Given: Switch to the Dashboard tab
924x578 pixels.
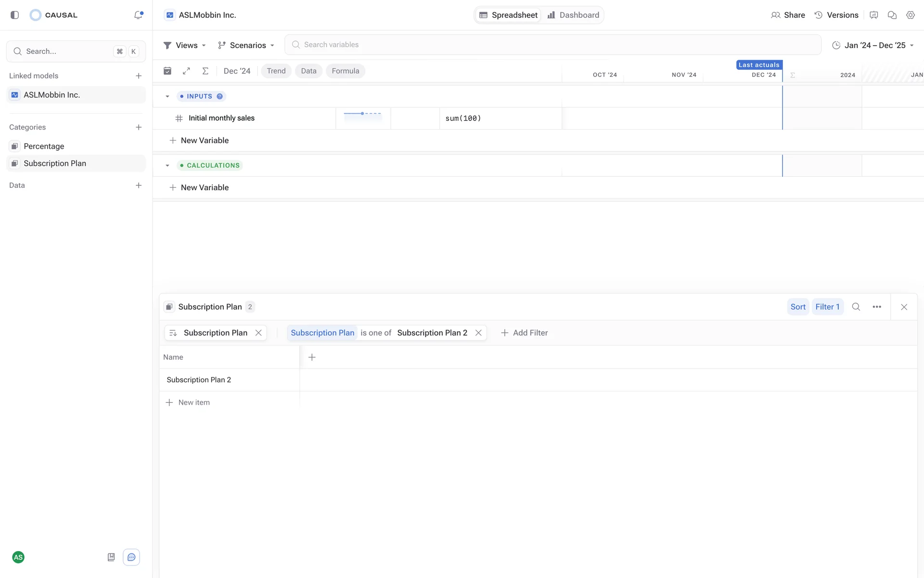Looking at the screenshot, I should [x=573, y=15].
